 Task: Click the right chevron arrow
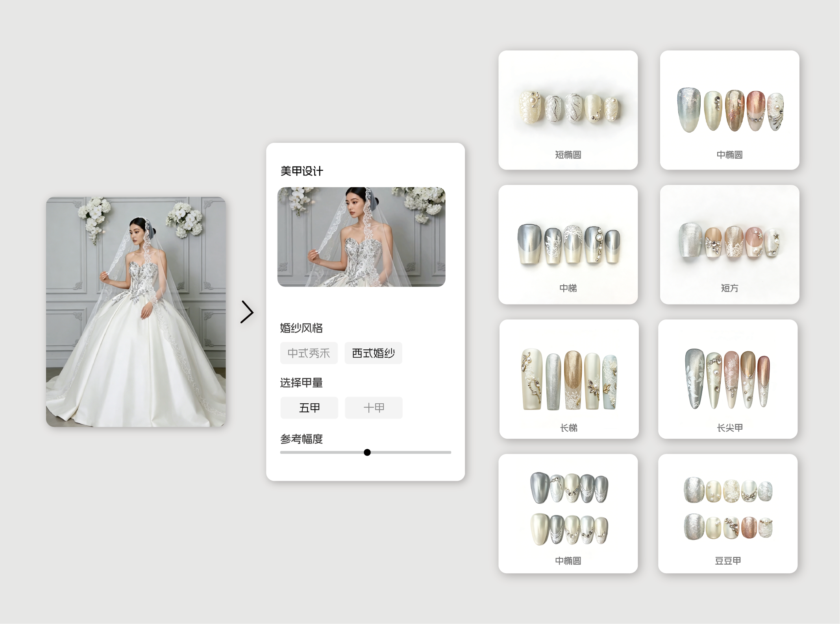point(247,312)
